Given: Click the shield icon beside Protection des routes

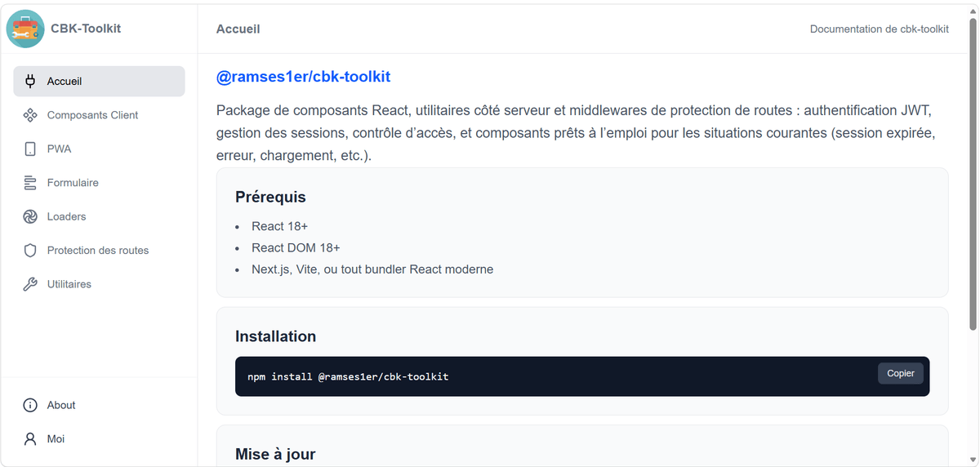Looking at the screenshot, I should coord(30,251).
